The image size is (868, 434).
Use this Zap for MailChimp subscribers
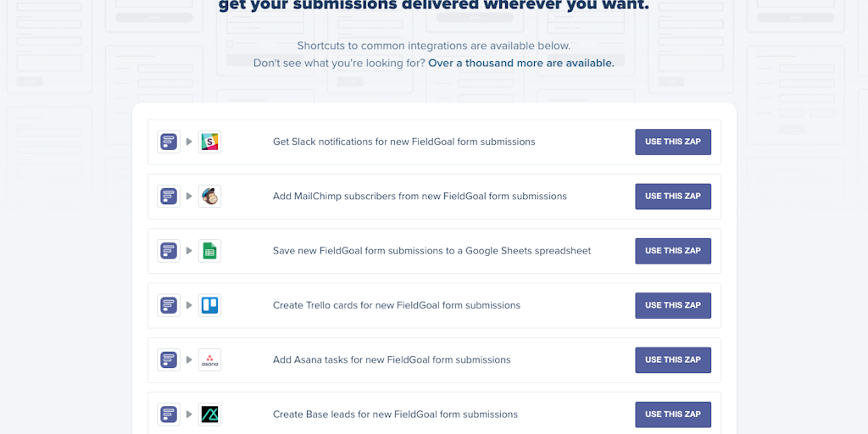coord(672,196)
